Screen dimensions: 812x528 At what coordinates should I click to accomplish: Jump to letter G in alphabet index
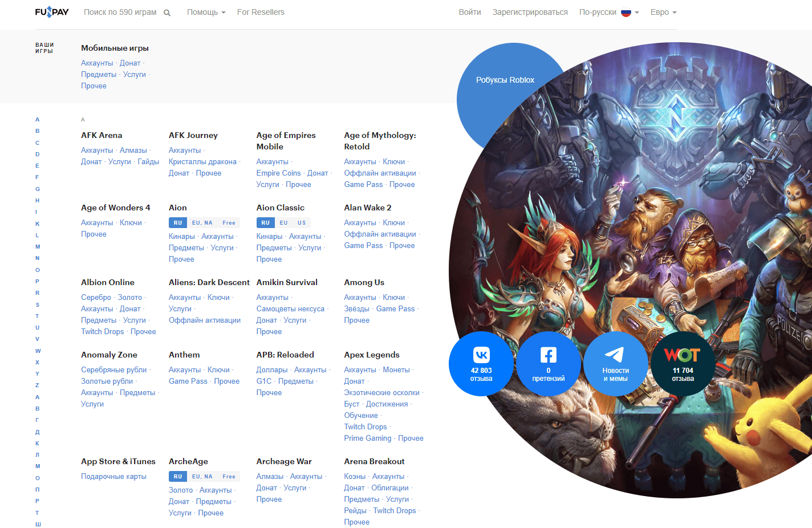click(x=38, y=189)
